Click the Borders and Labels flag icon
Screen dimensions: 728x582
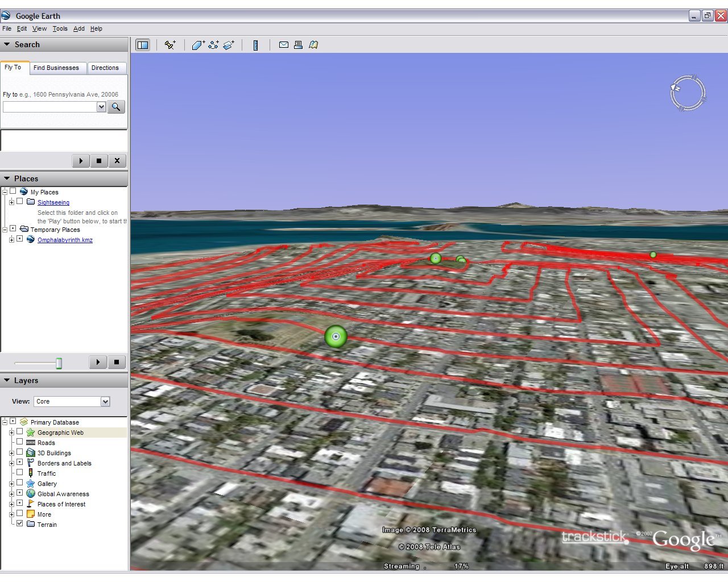click(x=31, y=463)
